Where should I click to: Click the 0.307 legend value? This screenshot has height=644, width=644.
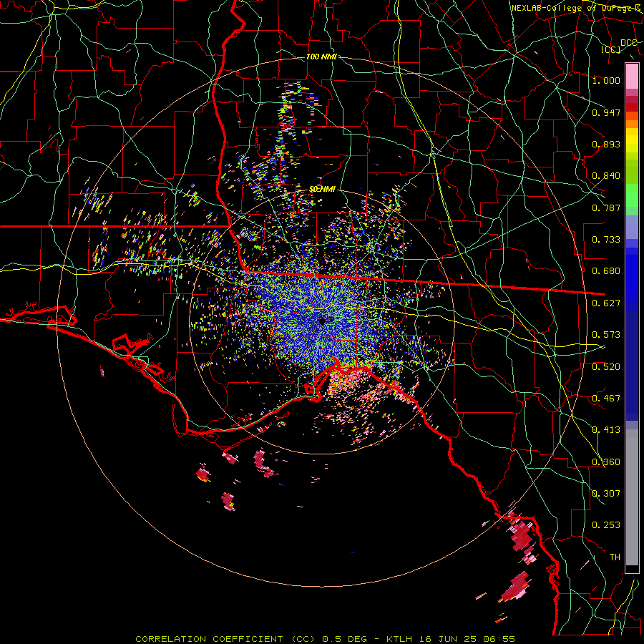[x=606, y=494]
